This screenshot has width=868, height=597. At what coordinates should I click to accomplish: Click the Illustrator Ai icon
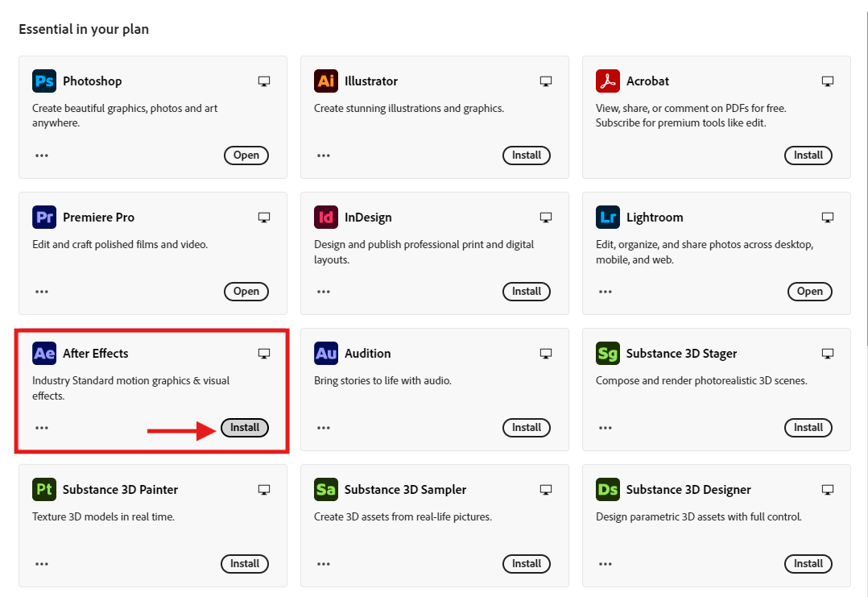pyautogui.click(x=326, y=81)
